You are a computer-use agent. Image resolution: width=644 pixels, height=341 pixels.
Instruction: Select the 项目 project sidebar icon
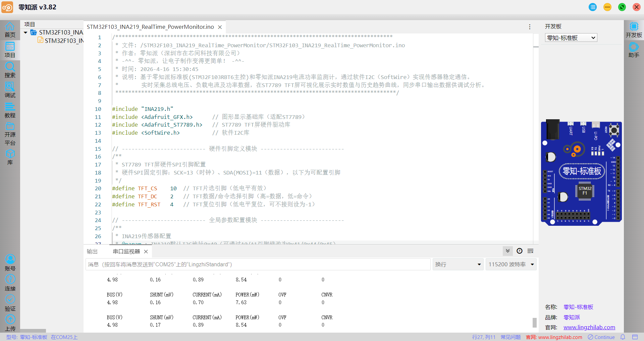tap(10, 50)
